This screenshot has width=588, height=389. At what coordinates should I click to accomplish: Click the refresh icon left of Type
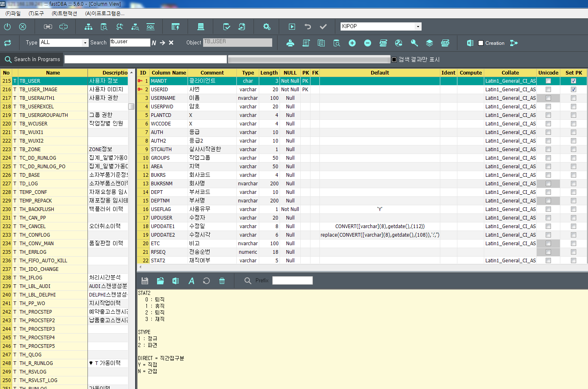[x=7, y=43]
